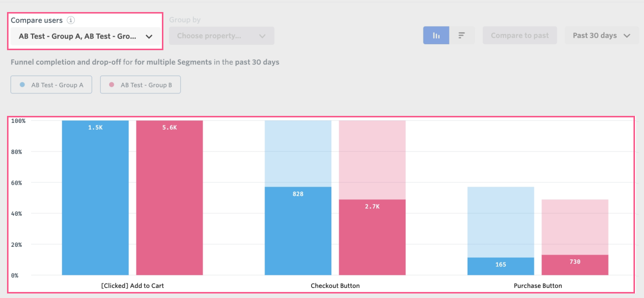
Task: Select the blue 165 Purchase Button bar
Action: point(500,266)
